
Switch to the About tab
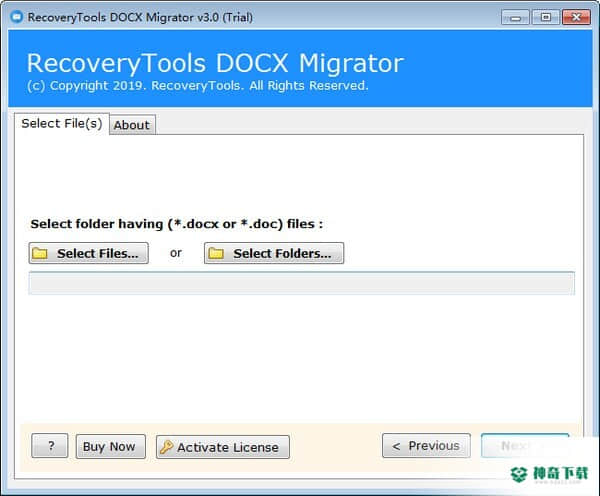click(x=132, y=125)
